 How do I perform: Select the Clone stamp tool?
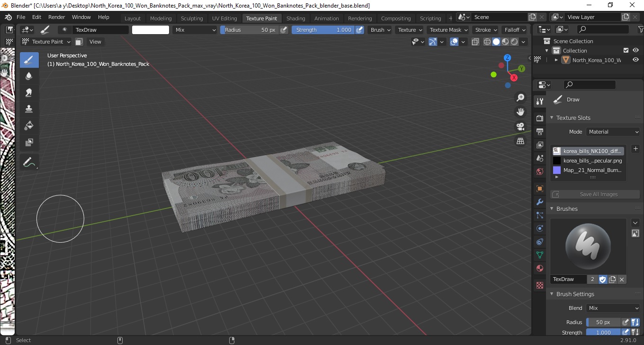pyautogui.click(x=29, y=109)
